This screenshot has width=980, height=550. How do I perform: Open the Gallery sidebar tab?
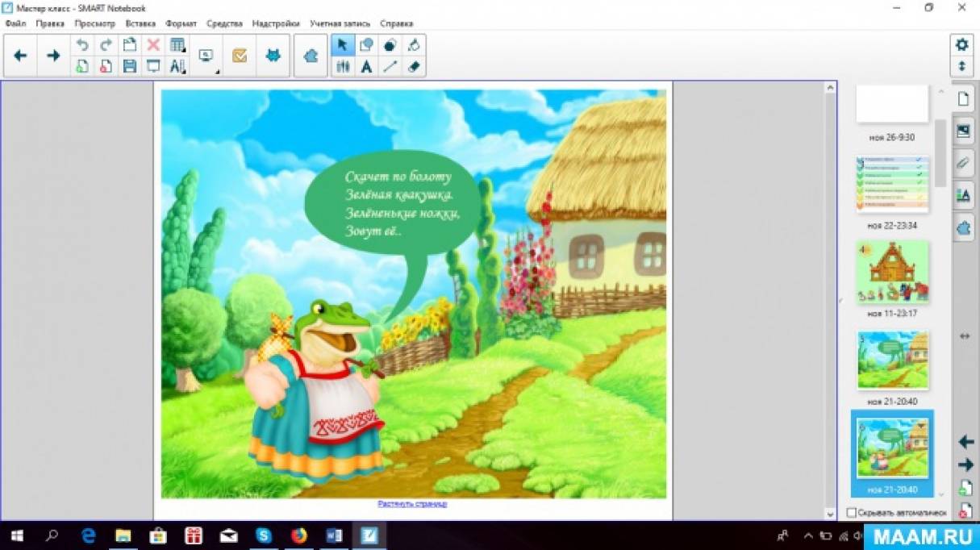pos(963,131)
